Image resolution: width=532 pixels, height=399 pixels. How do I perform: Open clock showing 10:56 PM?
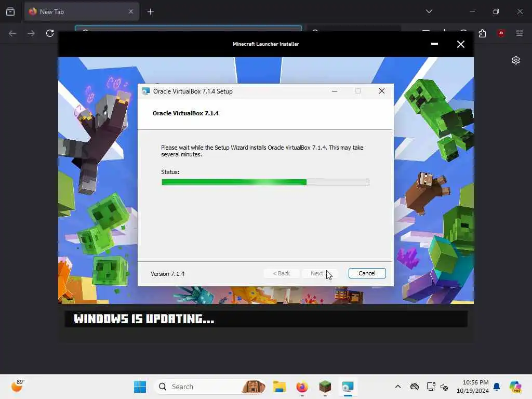point(472,387)
